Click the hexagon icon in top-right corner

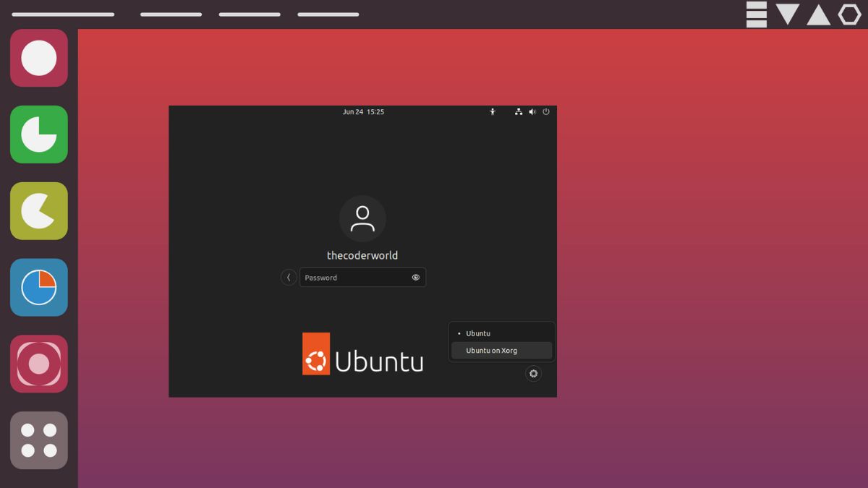pyautogui.click(x=848, y=14)
